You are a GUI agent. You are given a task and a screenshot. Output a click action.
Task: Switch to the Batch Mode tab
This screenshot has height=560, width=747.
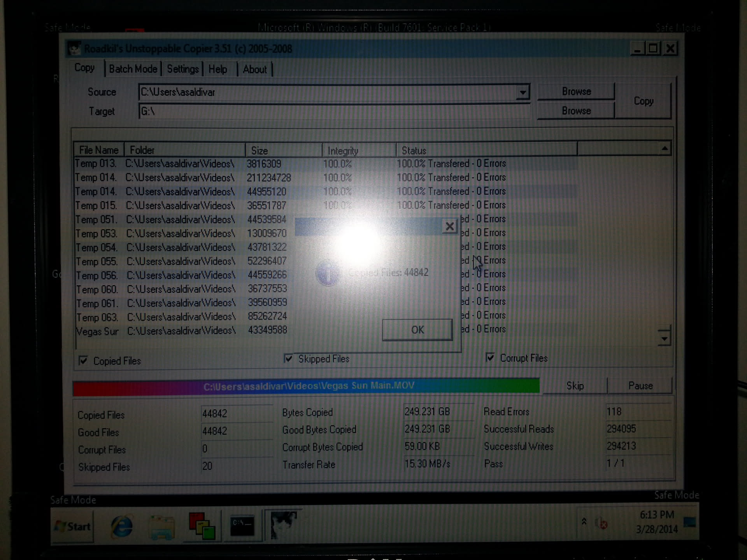click(x=133, y=69)
